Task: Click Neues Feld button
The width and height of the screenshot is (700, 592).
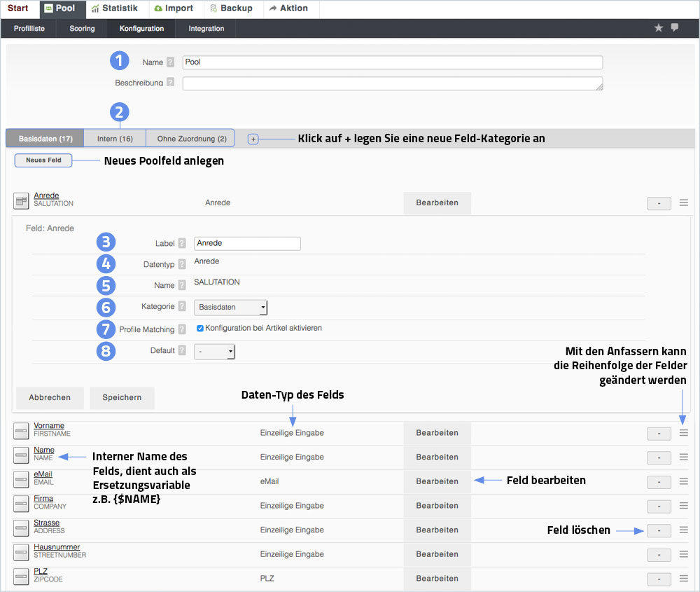Action: coord(43,160)
